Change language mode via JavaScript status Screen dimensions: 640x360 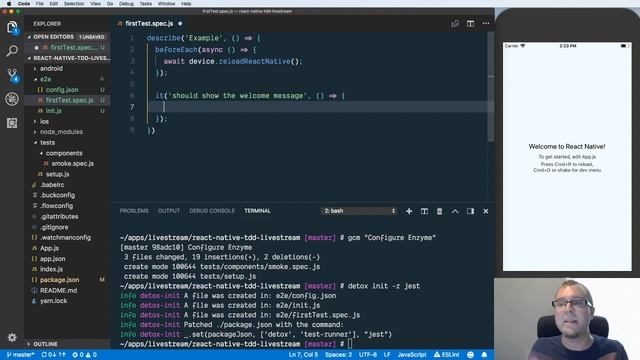[412, 355]
